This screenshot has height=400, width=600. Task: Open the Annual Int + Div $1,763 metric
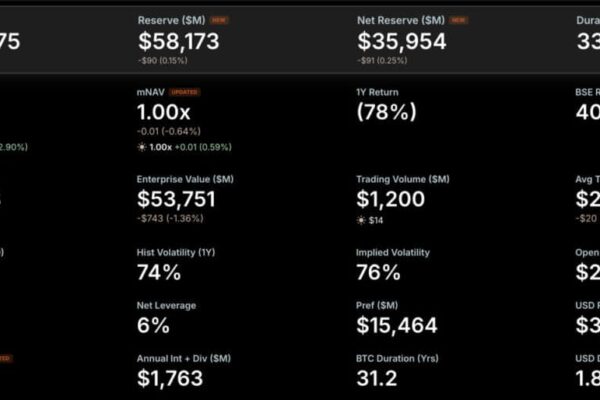click(x=170, y=378)
